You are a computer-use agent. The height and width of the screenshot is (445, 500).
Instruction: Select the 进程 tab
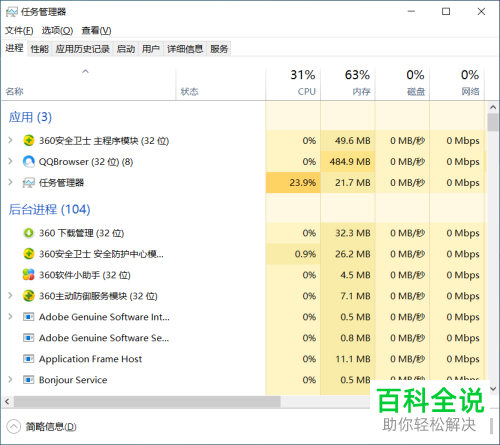coord(14,49)
